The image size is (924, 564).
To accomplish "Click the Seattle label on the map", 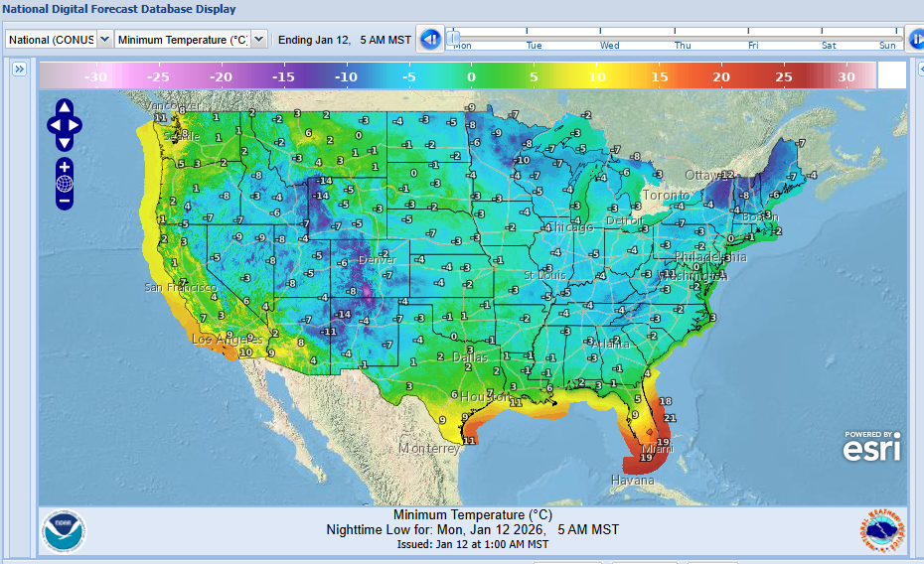I will point(182,136).
